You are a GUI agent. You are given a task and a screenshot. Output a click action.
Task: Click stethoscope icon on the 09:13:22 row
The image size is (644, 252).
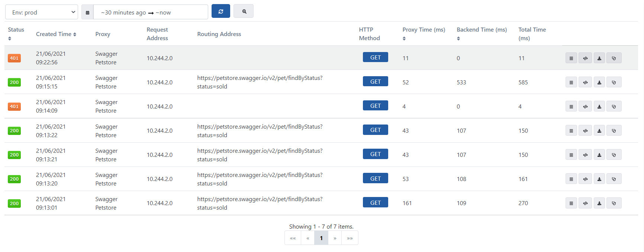pos(614,130)
